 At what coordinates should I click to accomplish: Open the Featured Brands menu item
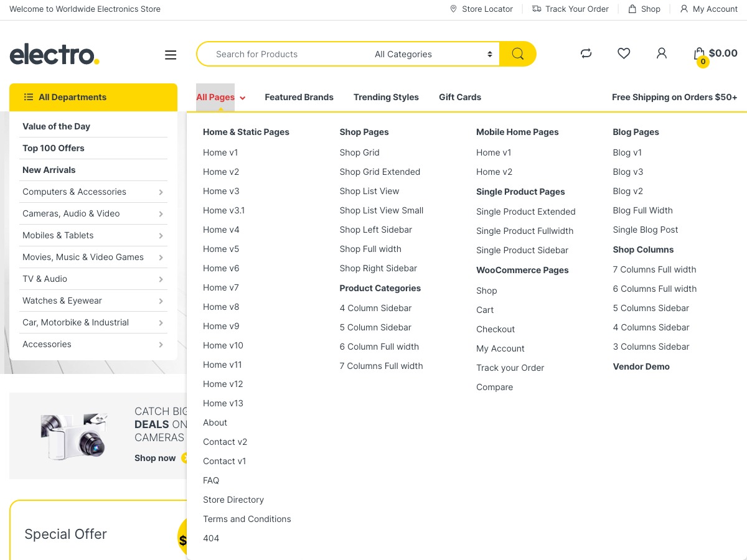tap(299, 97)
